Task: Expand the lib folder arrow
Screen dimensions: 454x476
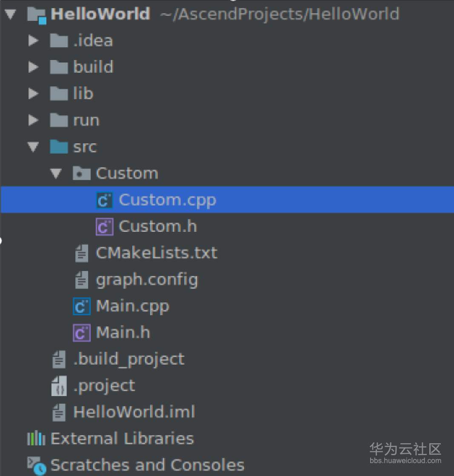Action: click(x=33, y=94)
